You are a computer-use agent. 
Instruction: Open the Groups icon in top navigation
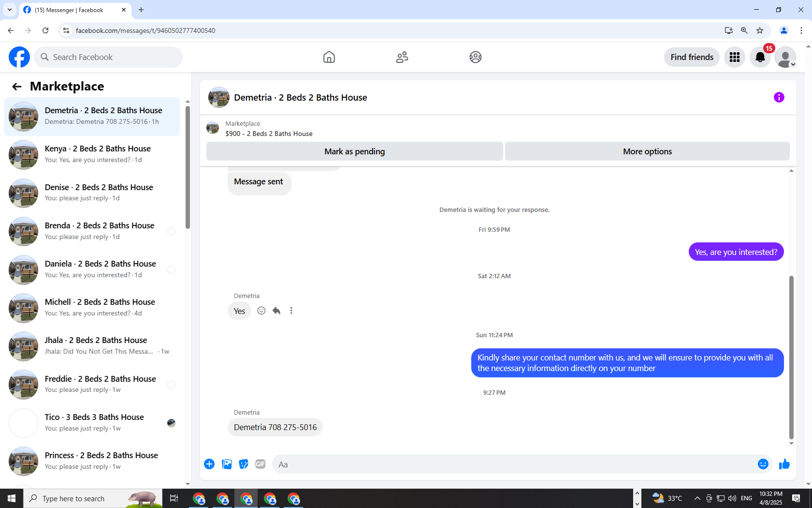click(x=476, y=57)
